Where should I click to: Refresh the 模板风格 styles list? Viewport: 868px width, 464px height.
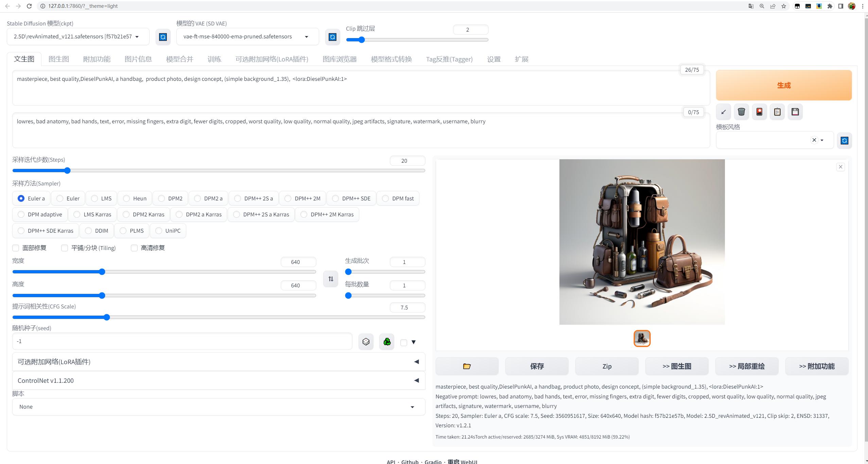click(845, 140)
